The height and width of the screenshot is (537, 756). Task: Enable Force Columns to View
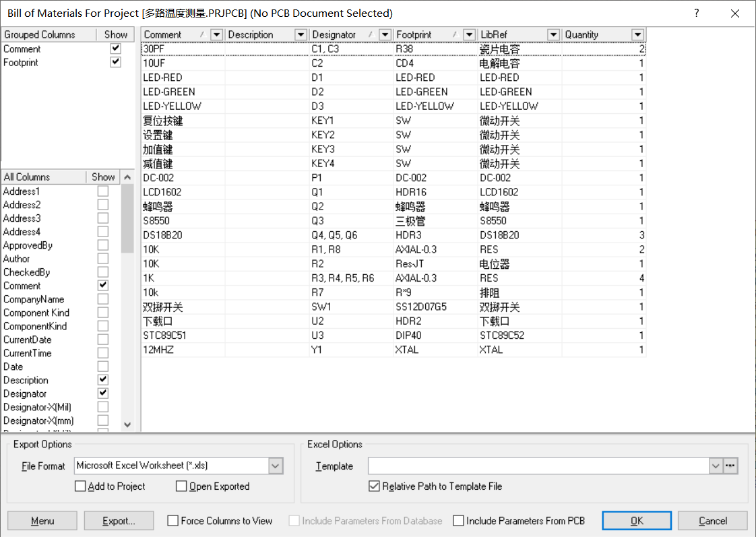[172, 521]
